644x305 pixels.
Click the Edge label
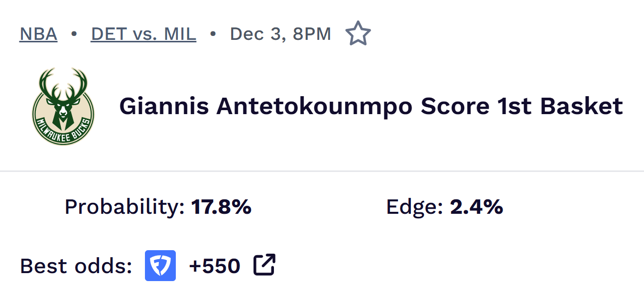pyautogui.click(x=414, y=207)
